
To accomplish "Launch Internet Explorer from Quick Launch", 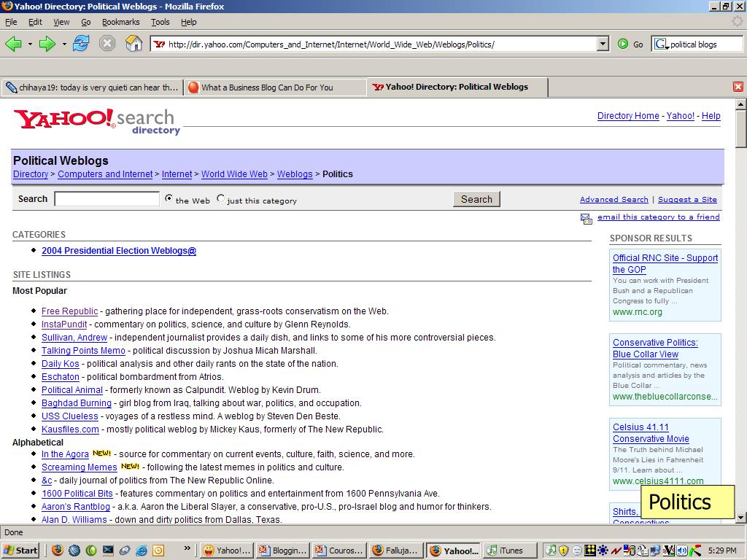I will [142, 551].
